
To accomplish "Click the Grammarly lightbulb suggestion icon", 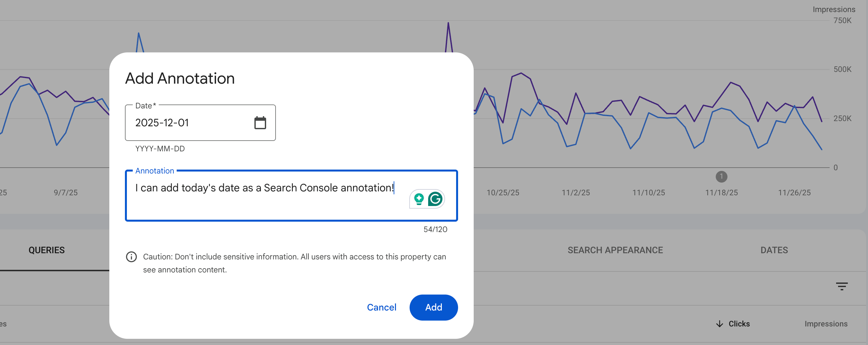I will tap(419, 199).
